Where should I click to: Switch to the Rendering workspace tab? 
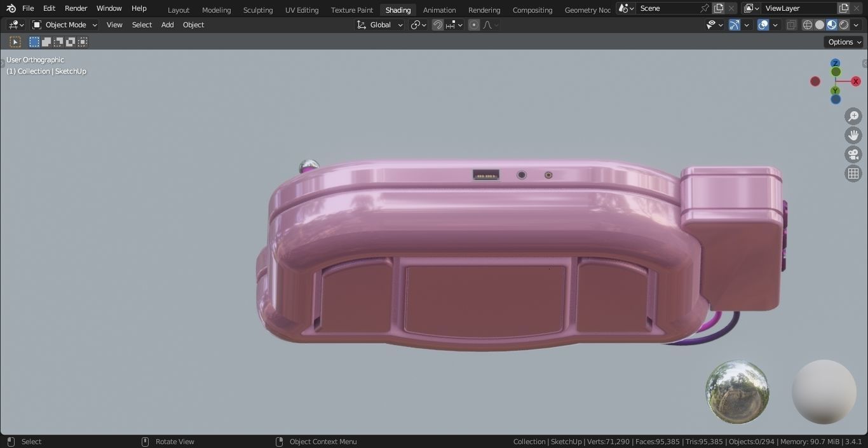[x=484, y=10]
